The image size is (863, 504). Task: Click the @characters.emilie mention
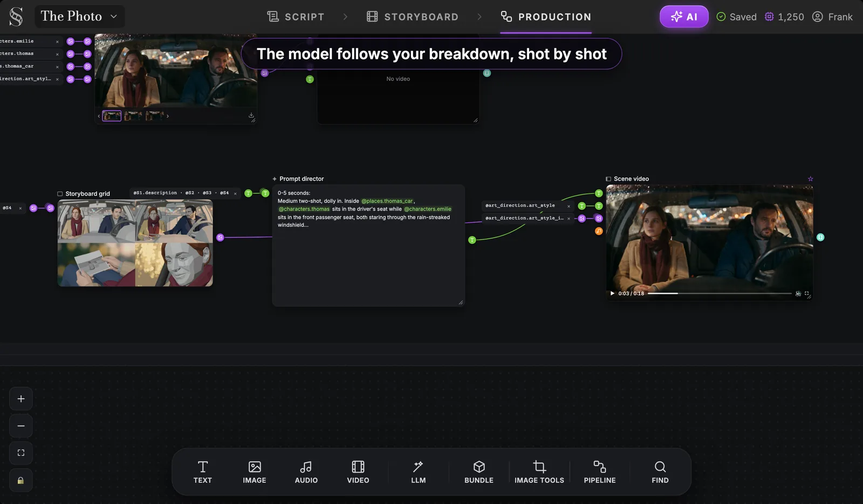click(x=428, y=209)
